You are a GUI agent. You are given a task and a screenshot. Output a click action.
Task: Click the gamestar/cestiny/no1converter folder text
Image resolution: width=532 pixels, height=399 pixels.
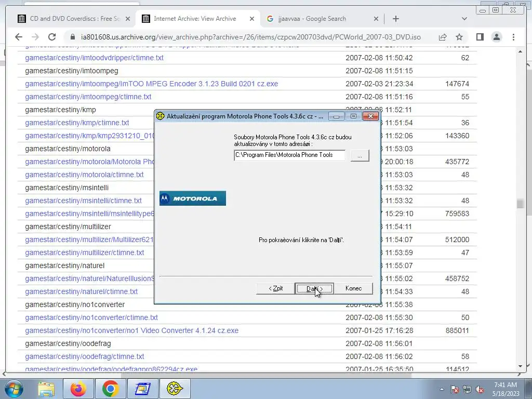(75, 304)
